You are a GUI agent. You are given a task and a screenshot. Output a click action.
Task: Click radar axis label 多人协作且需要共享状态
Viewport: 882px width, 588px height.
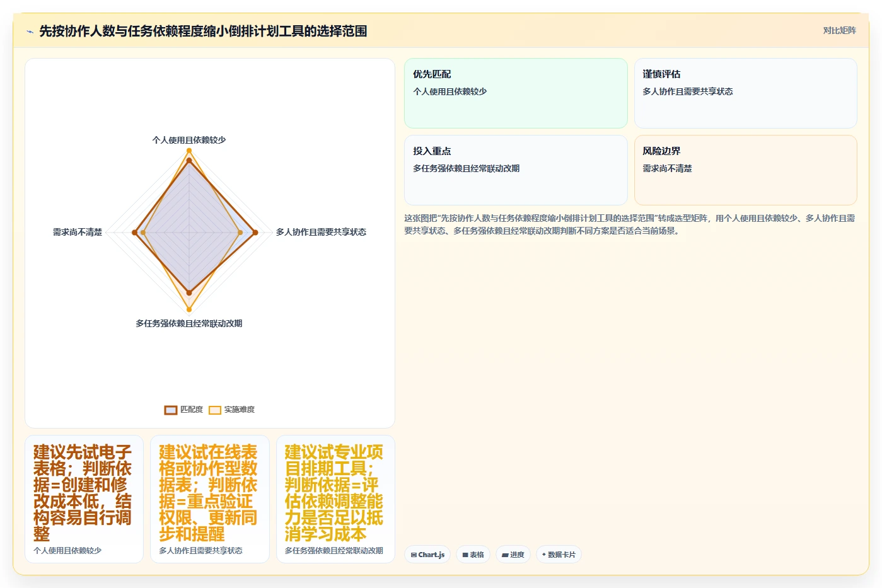coord(321,232)
